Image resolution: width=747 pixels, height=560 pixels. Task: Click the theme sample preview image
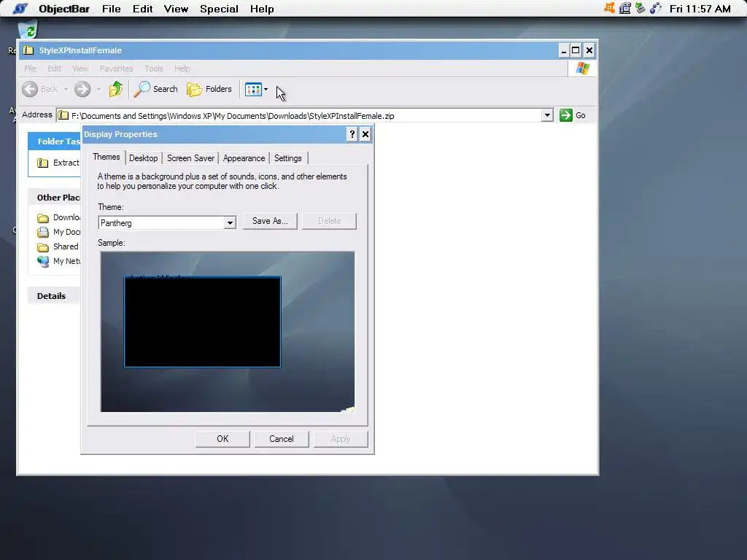point(228,332)
